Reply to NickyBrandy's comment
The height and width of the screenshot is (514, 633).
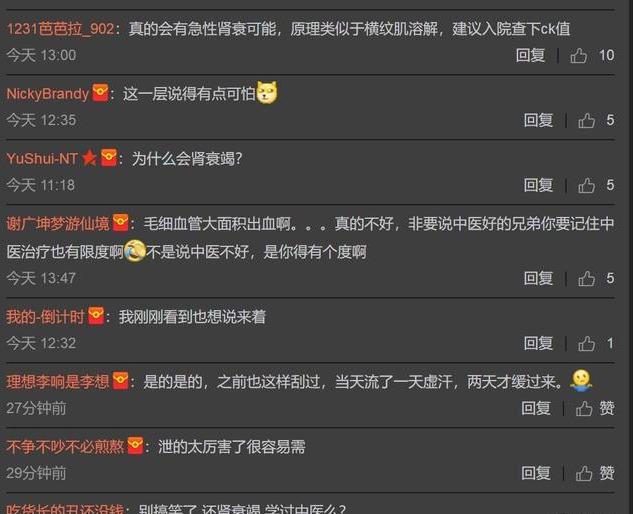coord(538,120)
